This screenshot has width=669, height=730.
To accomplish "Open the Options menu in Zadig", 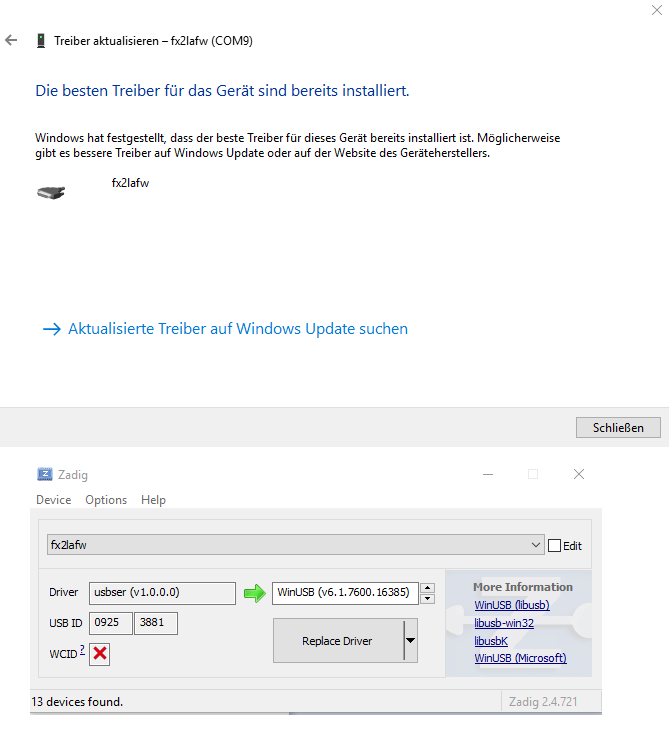I will click(x=106, y=500).
